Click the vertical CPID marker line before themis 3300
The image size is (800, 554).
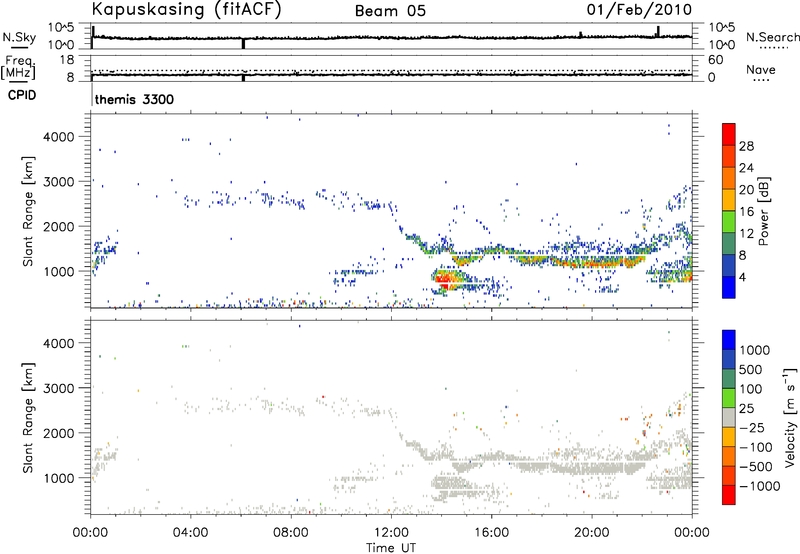coord(92,93)
